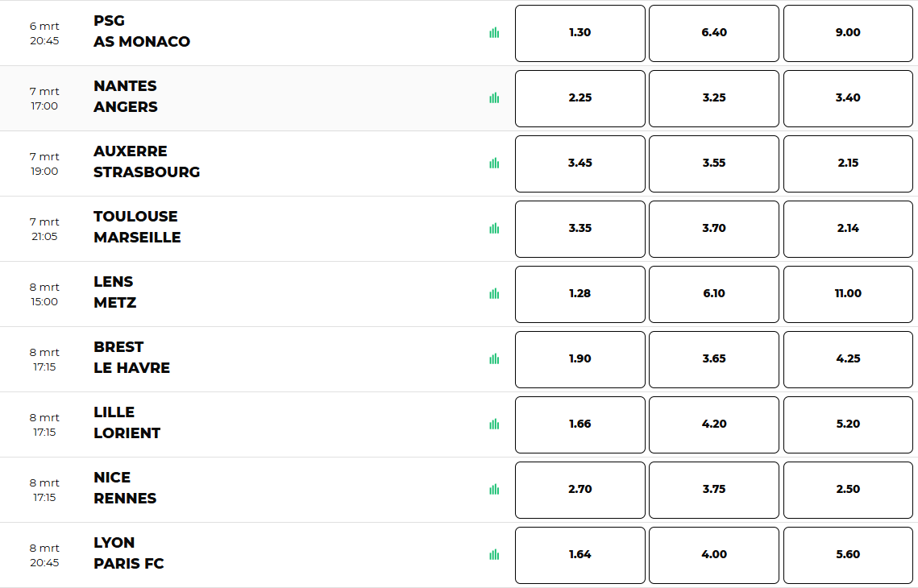918x588 pixels.
Task: Pick draw odds 3.65 for Brest-Le Havre
Action: pos(713,359)
